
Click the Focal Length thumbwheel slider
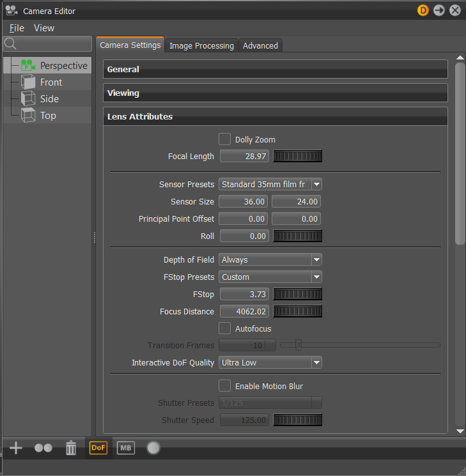[x=297, y=156]
